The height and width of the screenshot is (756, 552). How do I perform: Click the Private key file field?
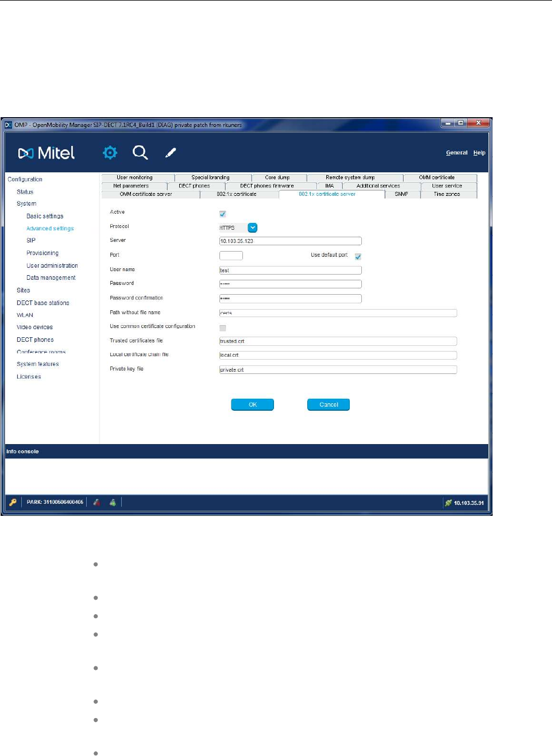[338, 369]
